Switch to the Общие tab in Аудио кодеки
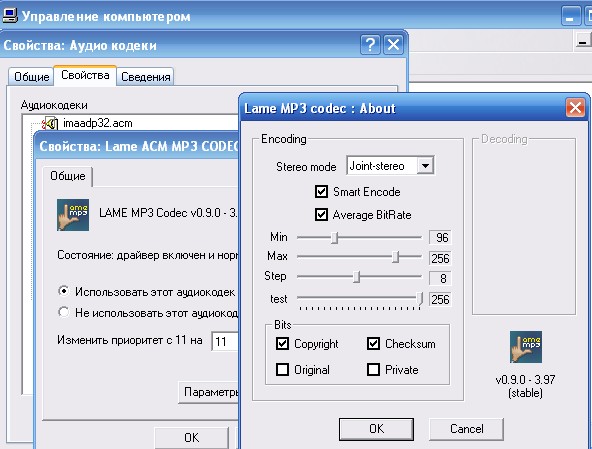592x449 pixels. click(x=31, y=77)
